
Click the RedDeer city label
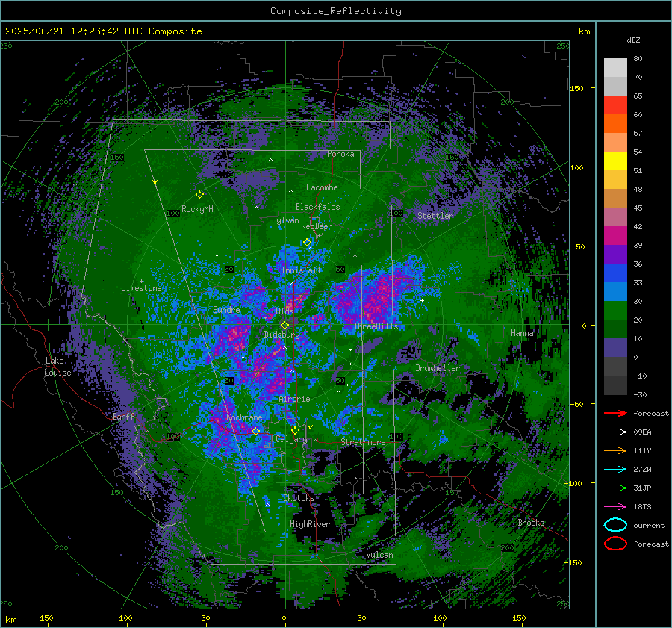pyautogui.click(x=317, y=226)
